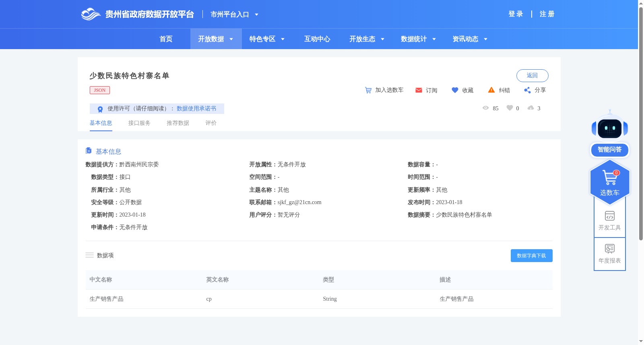Screen dimensions: 644x345
Task: Click the 智能问答 button
Action: click(609, 150)
